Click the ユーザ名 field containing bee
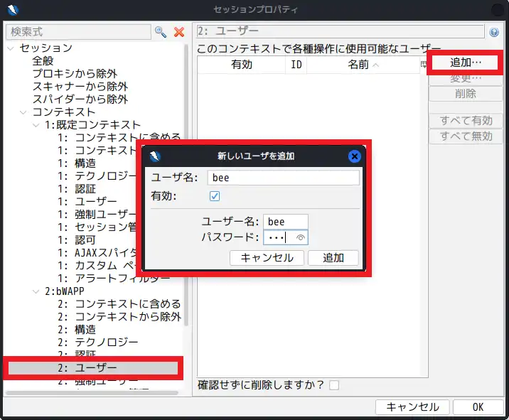 [x=283, y=178]
